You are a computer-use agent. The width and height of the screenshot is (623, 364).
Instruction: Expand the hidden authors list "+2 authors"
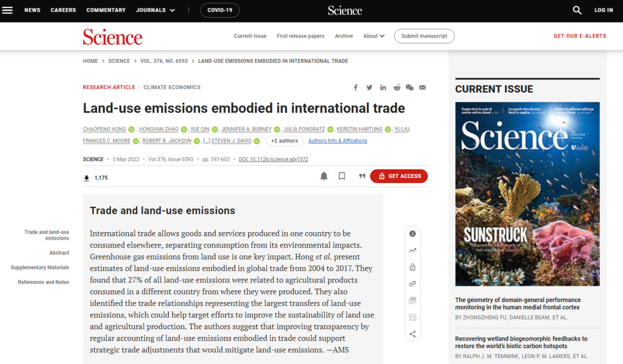tap(285, 141)
